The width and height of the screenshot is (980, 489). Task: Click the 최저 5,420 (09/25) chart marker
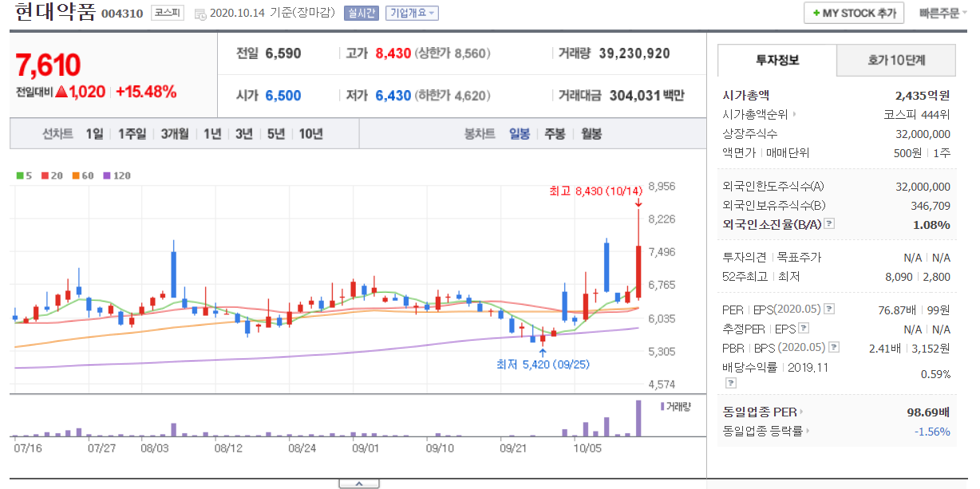tap(543, 364)
